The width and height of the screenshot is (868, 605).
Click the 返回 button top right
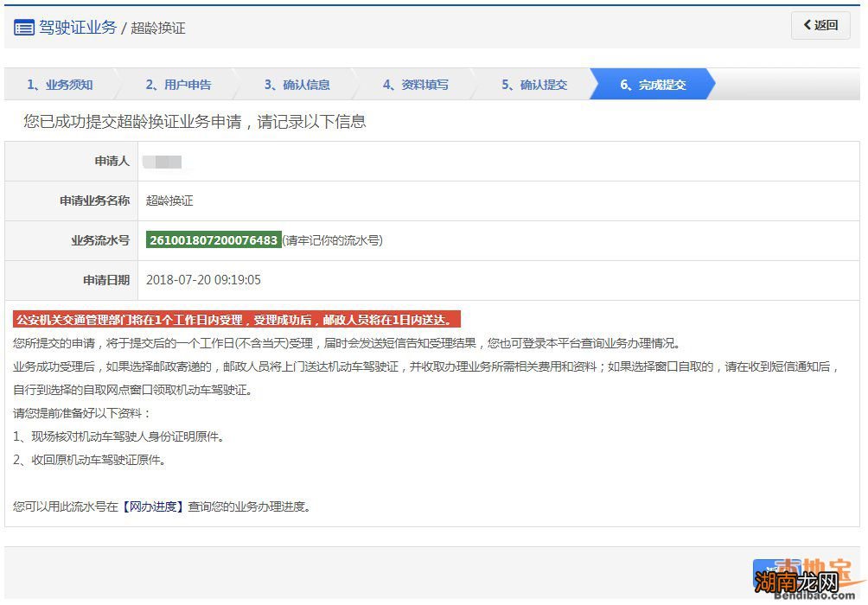pyautogui.click(x=819, y=25)
